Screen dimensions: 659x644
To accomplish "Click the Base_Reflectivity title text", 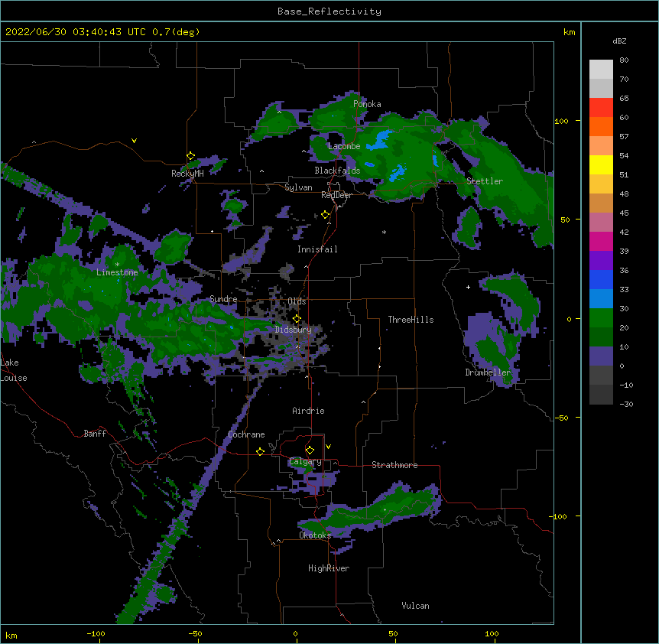I will pos(329,11).
